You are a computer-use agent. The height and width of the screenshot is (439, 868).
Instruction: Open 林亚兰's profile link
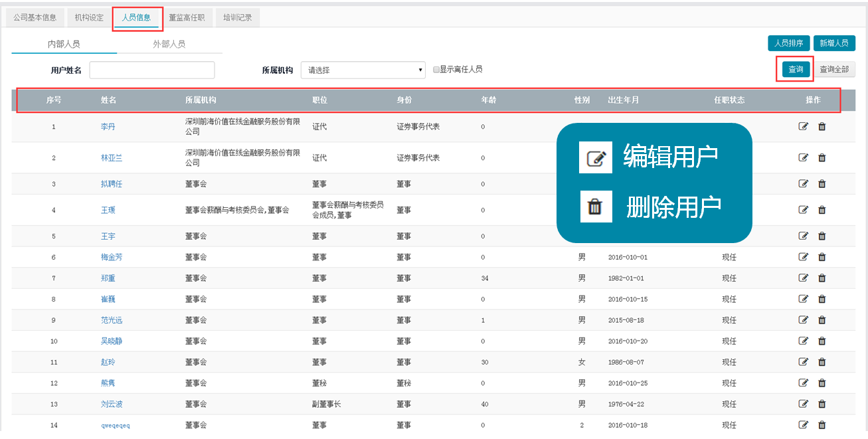(112, 157)
